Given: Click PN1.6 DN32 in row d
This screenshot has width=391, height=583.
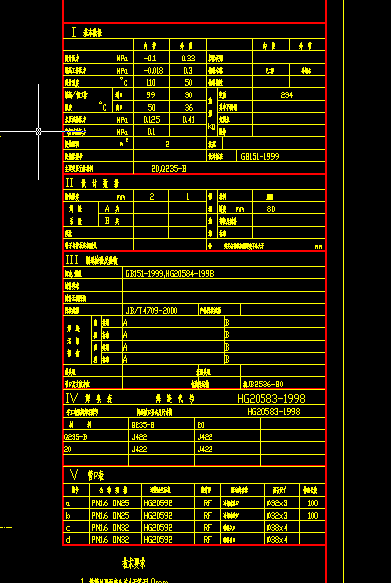Looking at the screenshot, I should point(110,539).
